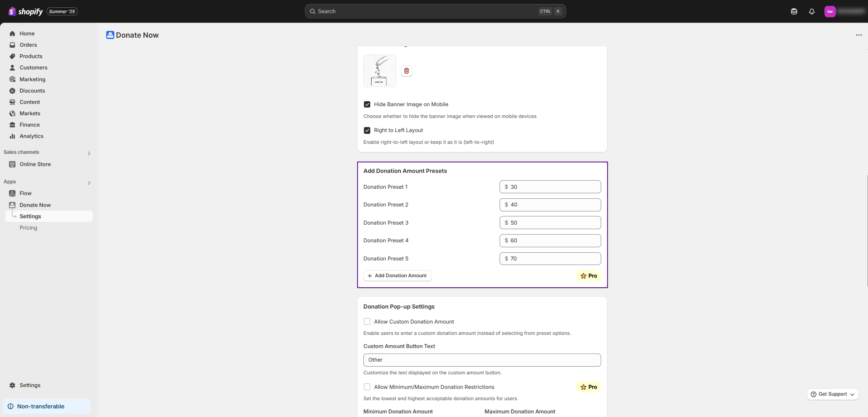The width and height of the screenshot is (868, 417).
Task: Click the Donation Pop-up Settings heading
Action: point(399,307)
